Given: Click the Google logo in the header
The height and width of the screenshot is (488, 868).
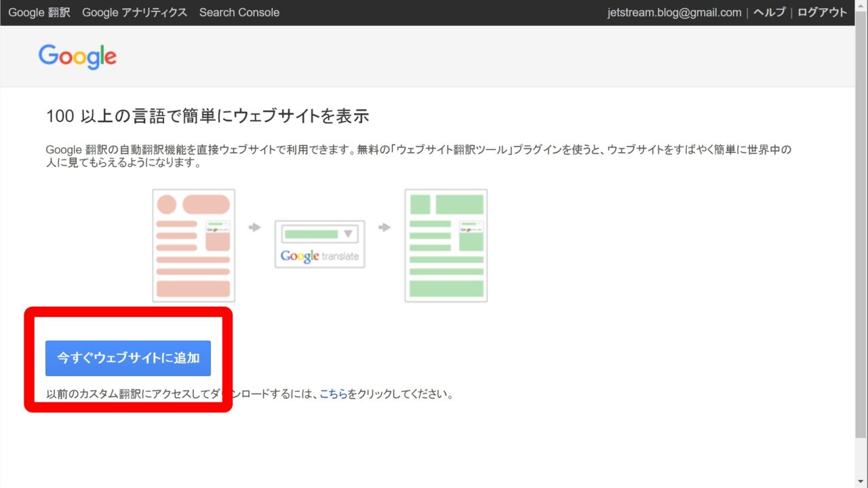Looking at the screenshot, I should click(x=77, y=57).
